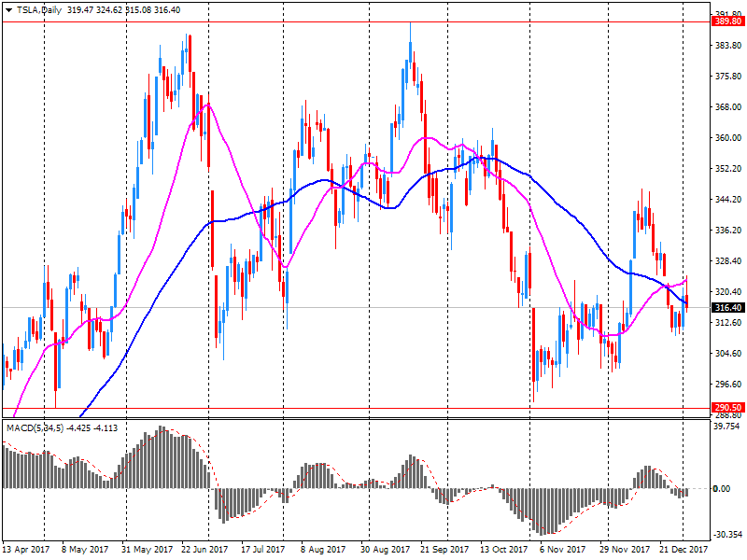Click the 383.80 price scale value
The width and height of the screenshot is (747, 560).
(726, 46)
